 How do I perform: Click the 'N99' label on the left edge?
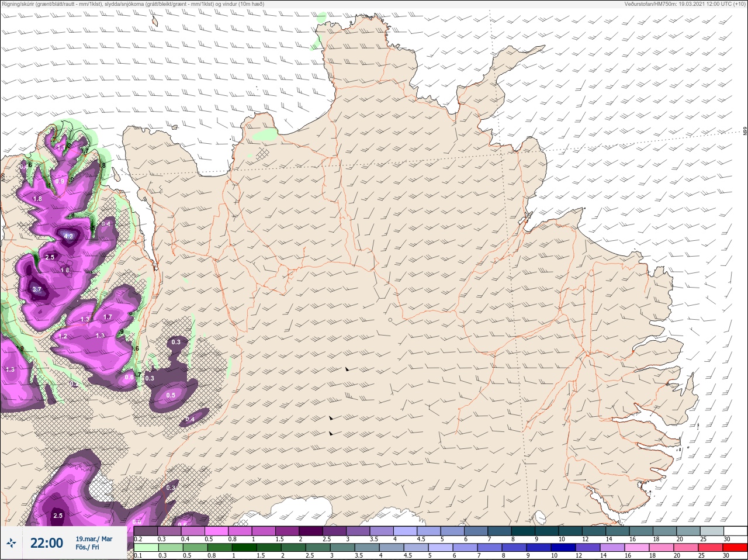pos(3,176)
